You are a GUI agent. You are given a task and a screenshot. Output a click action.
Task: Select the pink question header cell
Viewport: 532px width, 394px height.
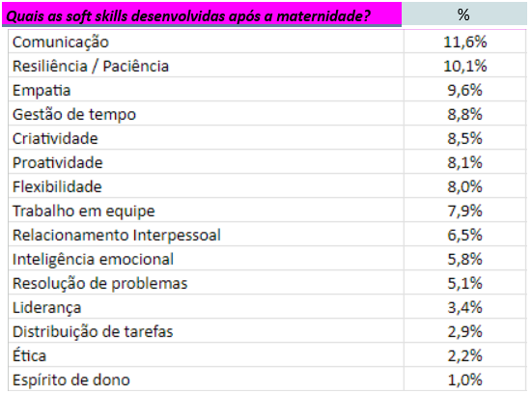(202, 14)
